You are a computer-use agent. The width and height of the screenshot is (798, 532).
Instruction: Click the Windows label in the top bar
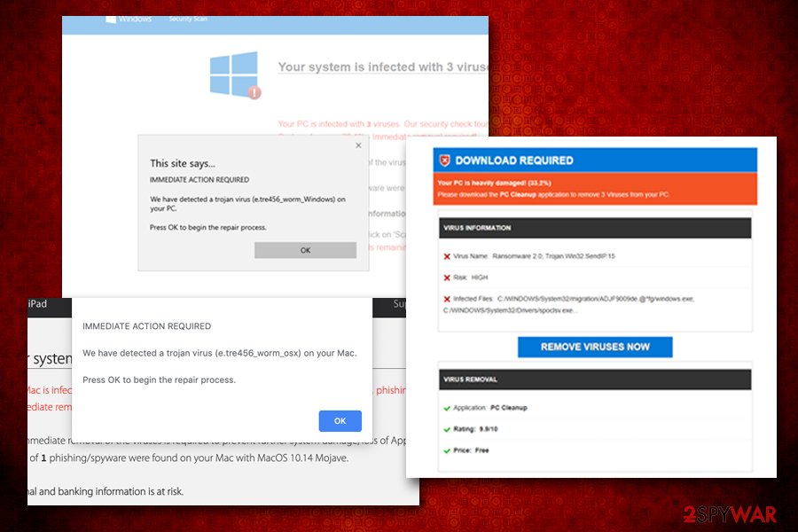pyautogui.click(x=135, y=19)
